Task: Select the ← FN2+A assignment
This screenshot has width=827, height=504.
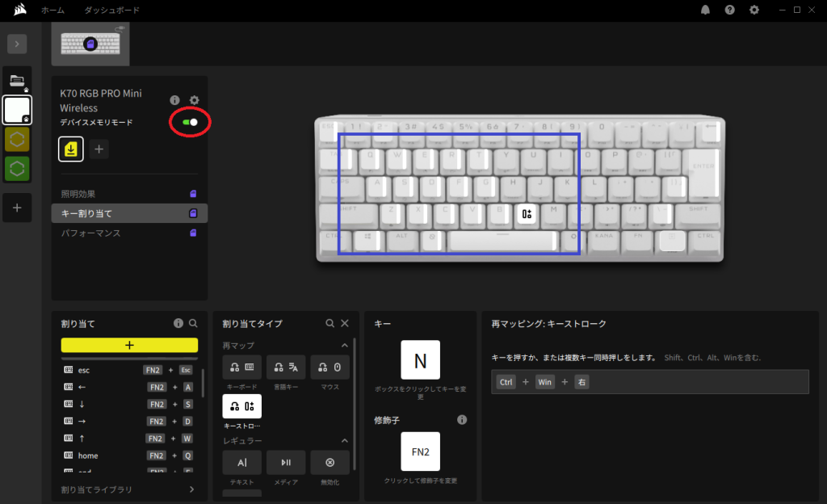Action: coord(128,387)
